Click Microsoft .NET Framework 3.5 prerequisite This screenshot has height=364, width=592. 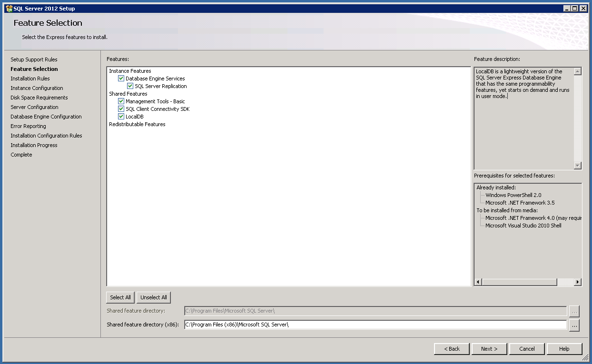coord(520,203)
